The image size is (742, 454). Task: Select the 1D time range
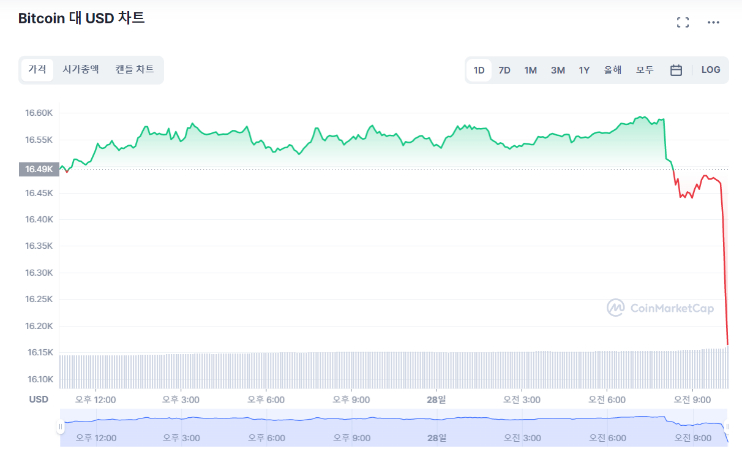[479, 70]
